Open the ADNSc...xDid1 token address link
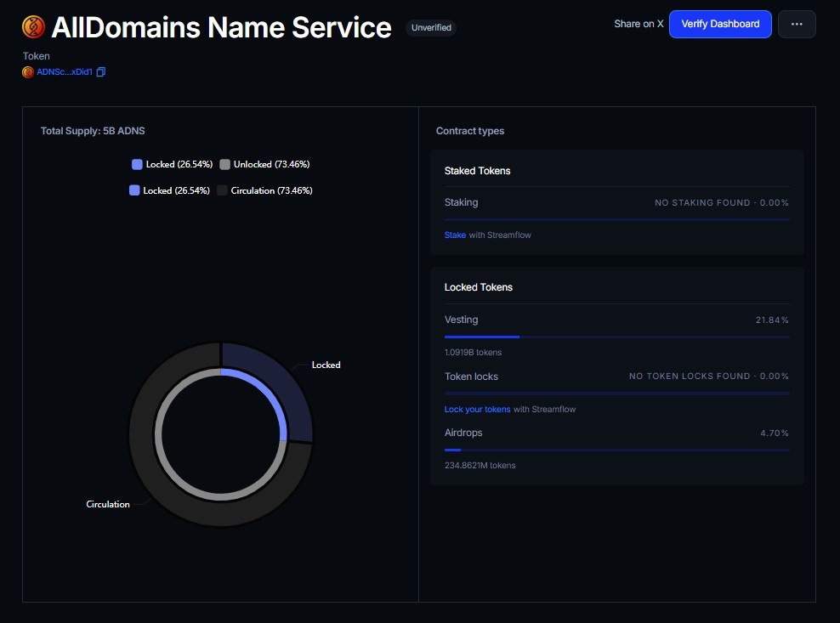Viewport: 840px width, 623px height. pyautogui.click(x=65, y=71)
